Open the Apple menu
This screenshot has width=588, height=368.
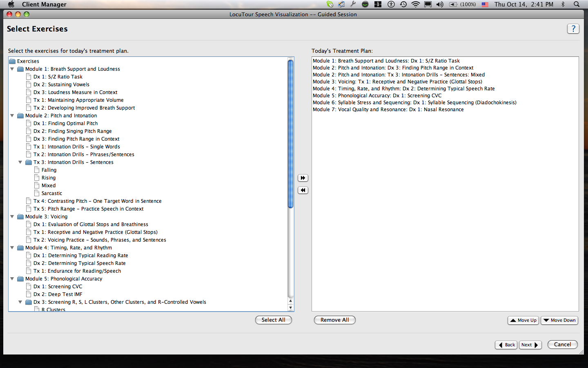[11, 4]
